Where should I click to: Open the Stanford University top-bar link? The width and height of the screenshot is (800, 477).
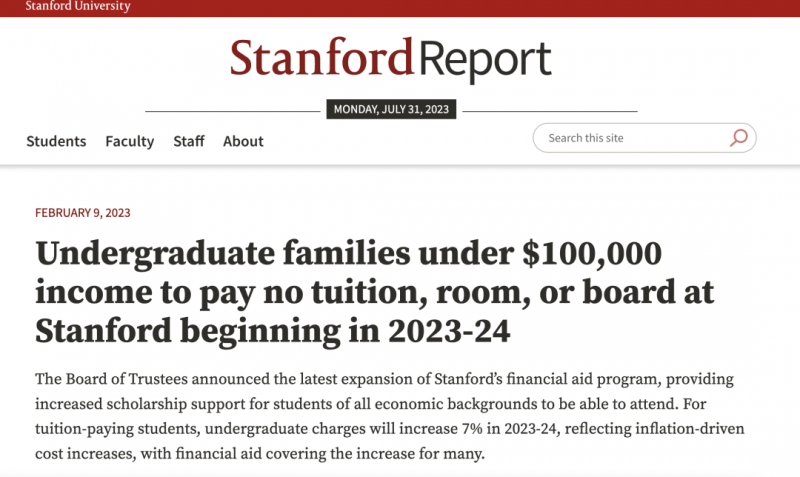78,6
